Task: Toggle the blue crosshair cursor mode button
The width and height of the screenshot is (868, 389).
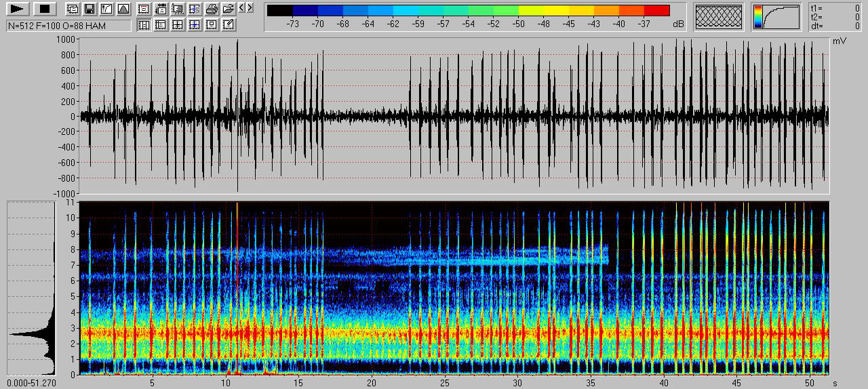Action: point(195,25)
